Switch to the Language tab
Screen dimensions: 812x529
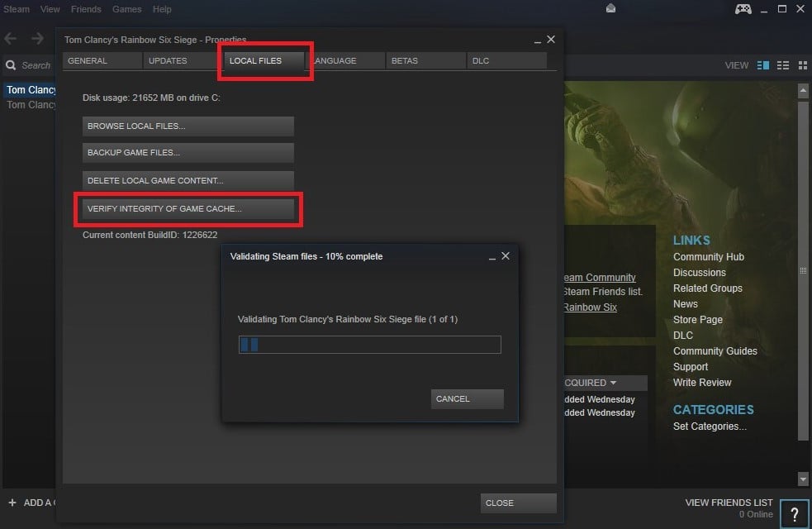[345, 60]
